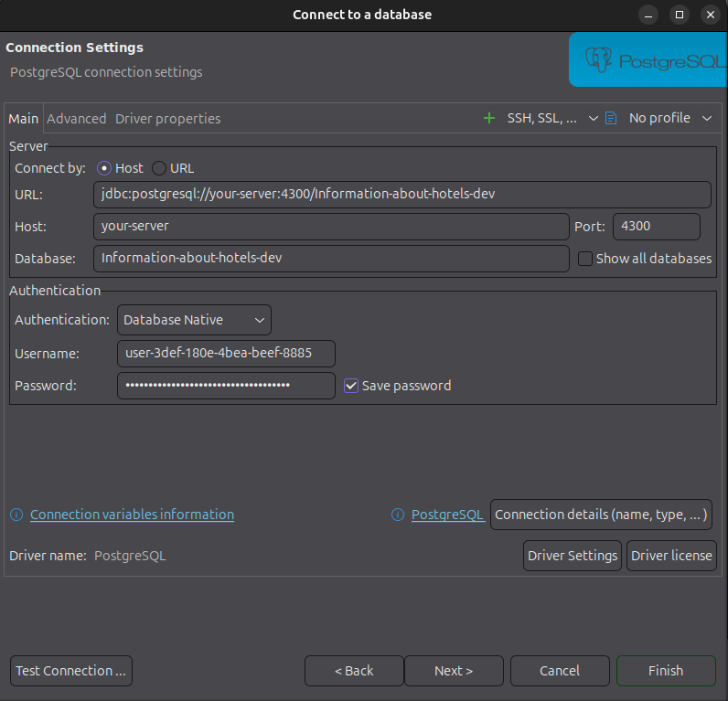Select the Host radio button
This screenshot has width=728, height=701.
tap(104, 168)
